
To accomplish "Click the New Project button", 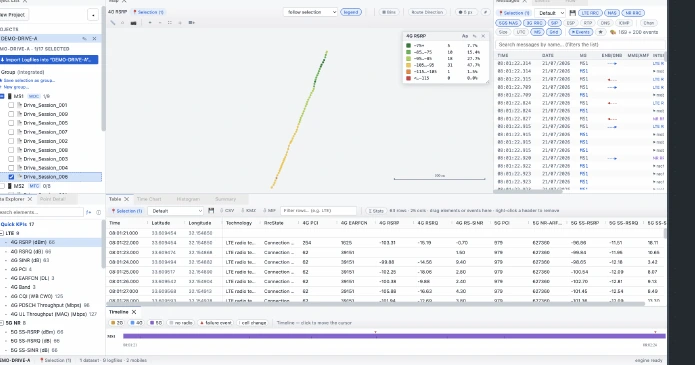I will pyautogui.click(x=13, y=15).
